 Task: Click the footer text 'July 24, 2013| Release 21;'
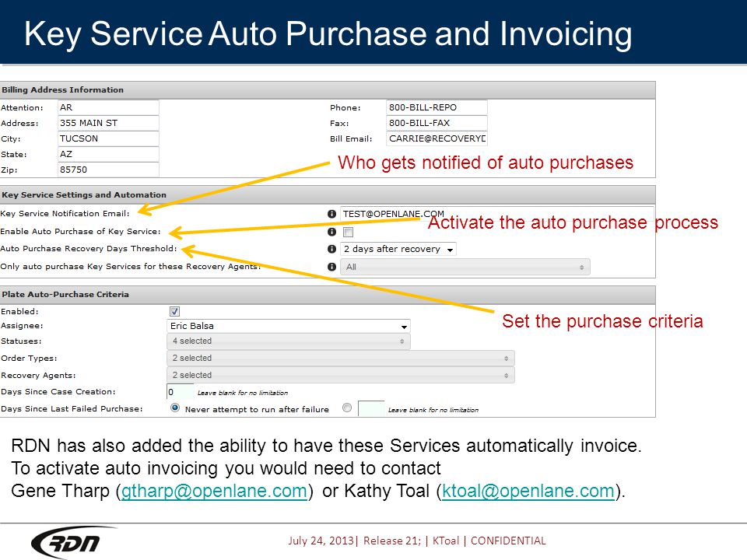355,541
